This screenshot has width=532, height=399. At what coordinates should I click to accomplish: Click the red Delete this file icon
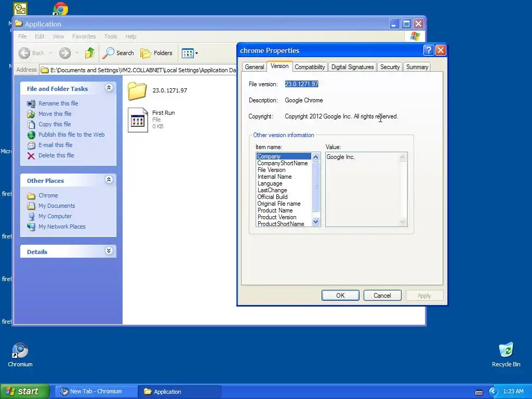tap(31, 156)
